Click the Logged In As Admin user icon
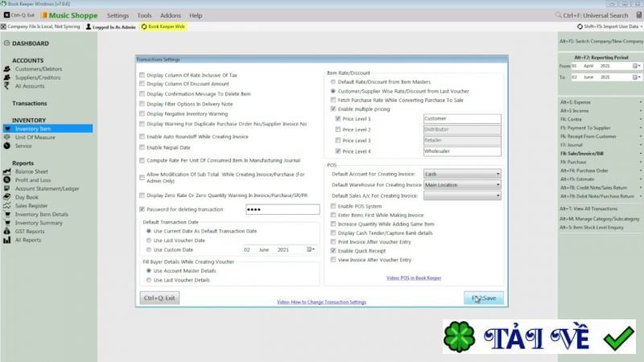The height and width of the screenshot is (362, 644). pos(89,27)
